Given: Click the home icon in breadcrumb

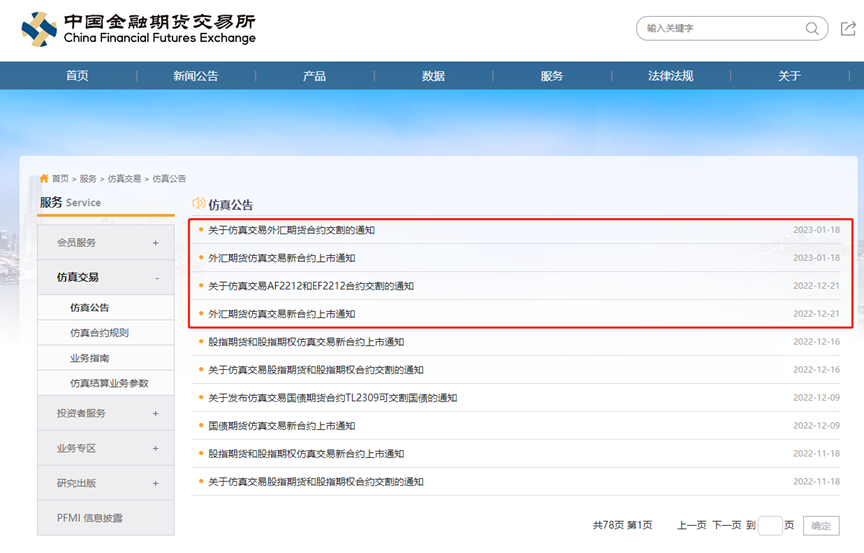Looking at the screenshot, I should point(44,178).
